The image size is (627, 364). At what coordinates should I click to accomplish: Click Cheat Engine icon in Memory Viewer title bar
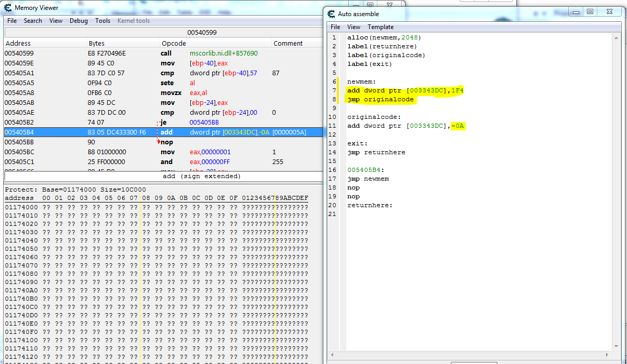coord(8,8)
